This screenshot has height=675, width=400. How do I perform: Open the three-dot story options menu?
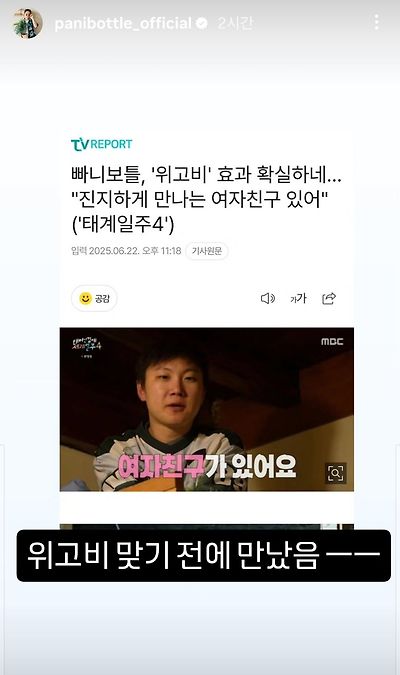377,22
